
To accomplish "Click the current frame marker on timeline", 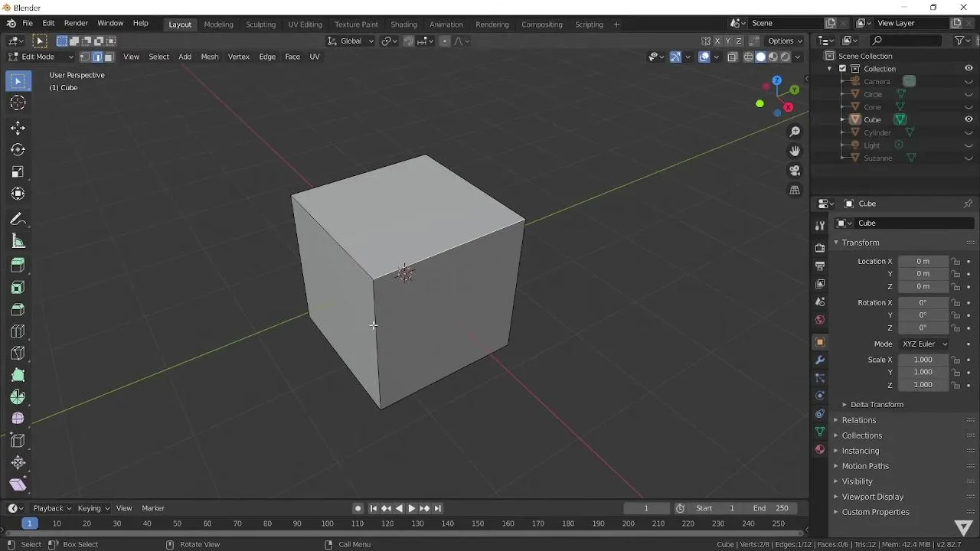I will click(29, 523).
